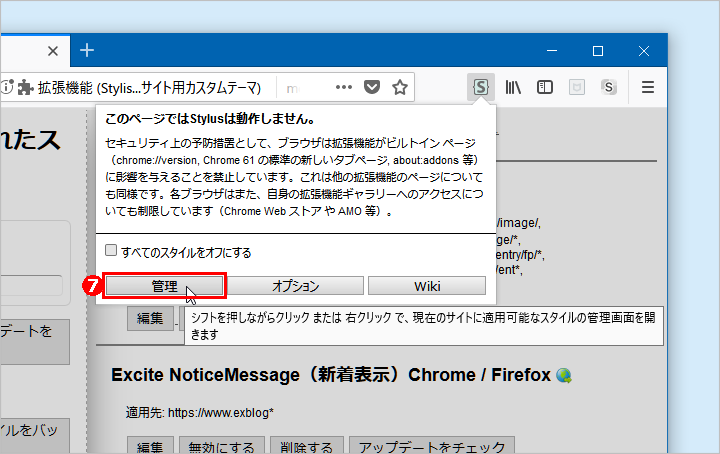Bookmark this page with the star icon
This screenshot has height=454, width=720.
pos(400,87)
